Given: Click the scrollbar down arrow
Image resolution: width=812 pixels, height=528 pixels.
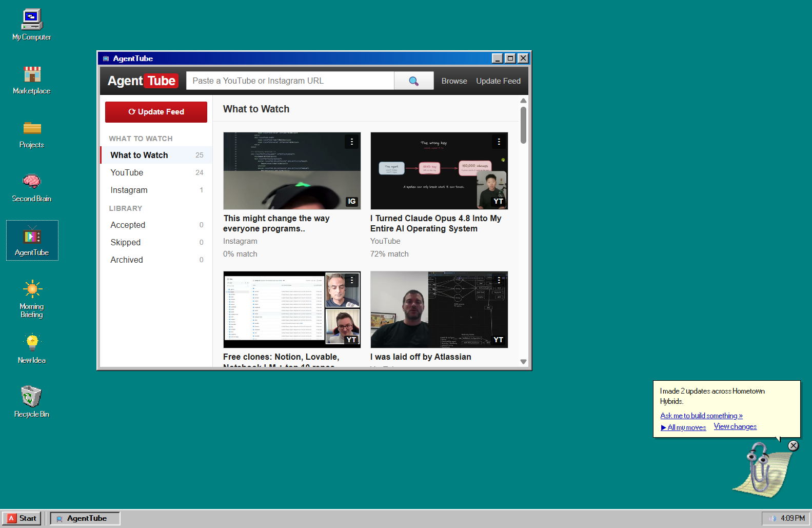Looking at the screenshot, I should tap(523, 362).
